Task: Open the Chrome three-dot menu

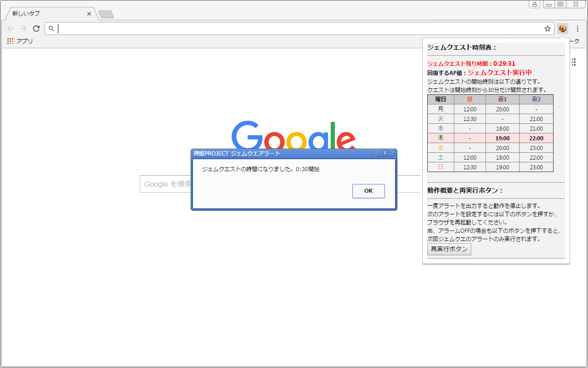Action: [x=577, y=29]
